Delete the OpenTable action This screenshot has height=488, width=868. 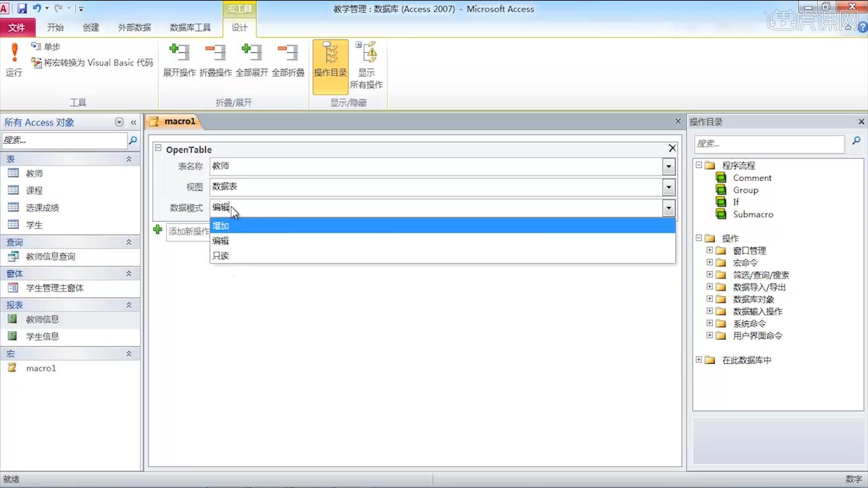672,148
